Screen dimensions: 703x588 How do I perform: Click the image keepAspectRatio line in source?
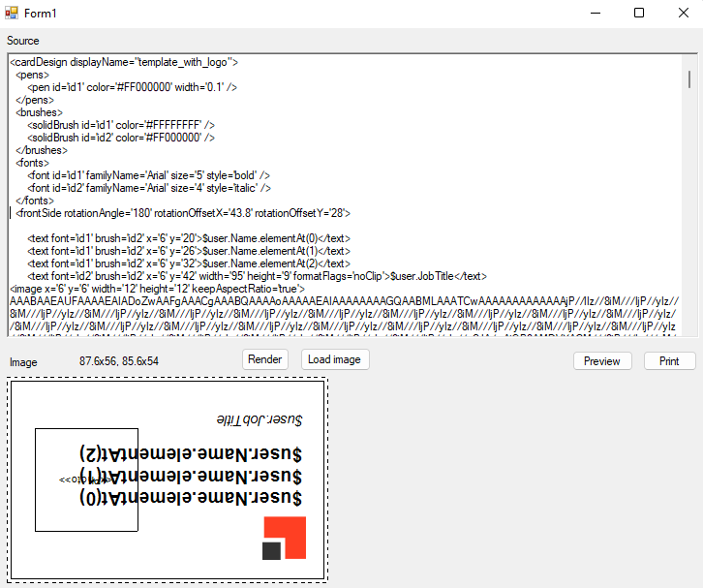tap(158, 288)
